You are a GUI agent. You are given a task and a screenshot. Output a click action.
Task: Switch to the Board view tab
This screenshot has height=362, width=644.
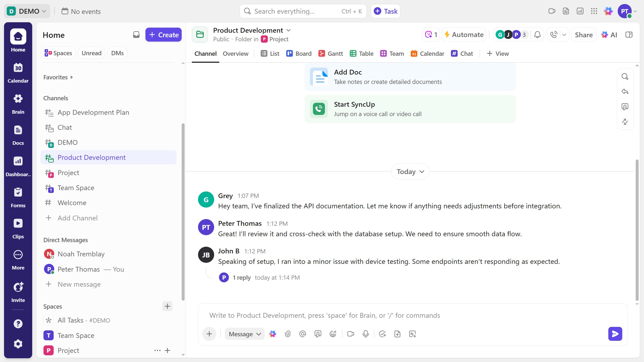click(299, 53)
